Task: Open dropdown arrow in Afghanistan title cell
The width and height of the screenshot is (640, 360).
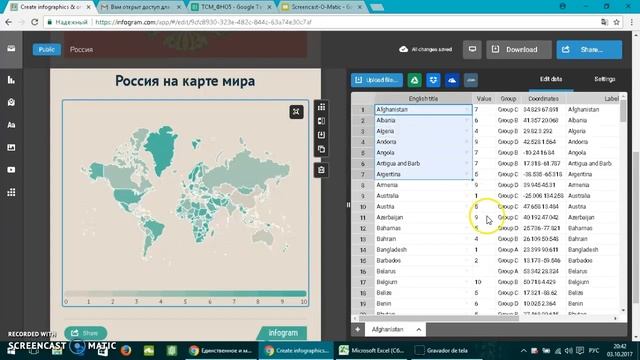Action: pyautogui.click(x=467, y=109)
